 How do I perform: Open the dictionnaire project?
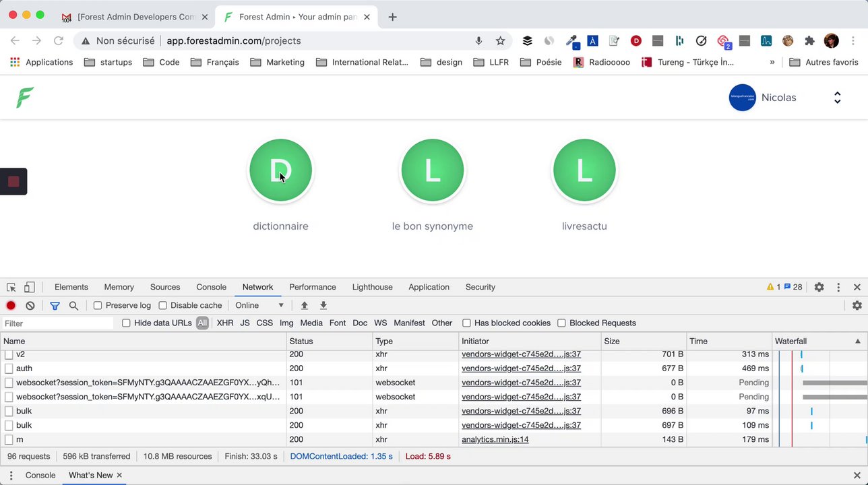(280, 171)
